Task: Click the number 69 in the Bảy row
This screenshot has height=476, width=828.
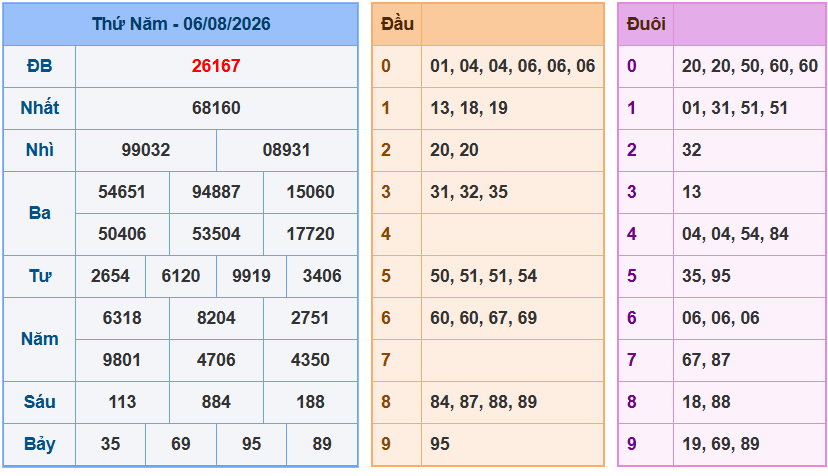Action: click(x=181, y=444)
